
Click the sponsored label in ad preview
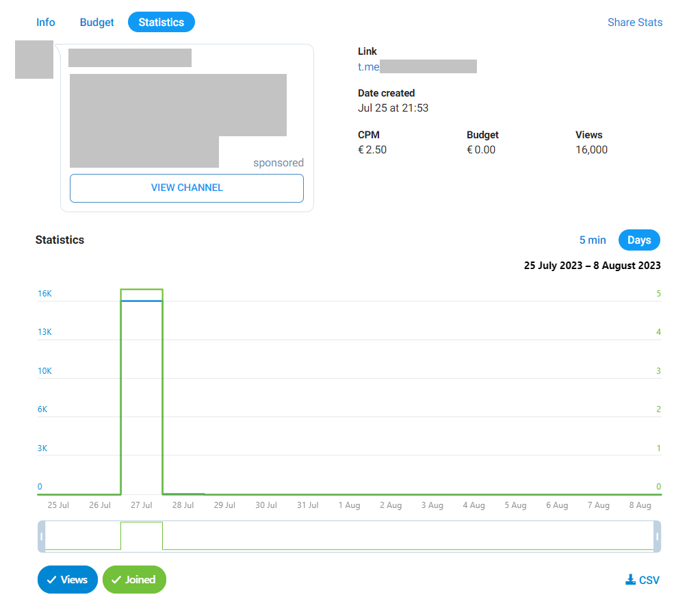point(278,163)
